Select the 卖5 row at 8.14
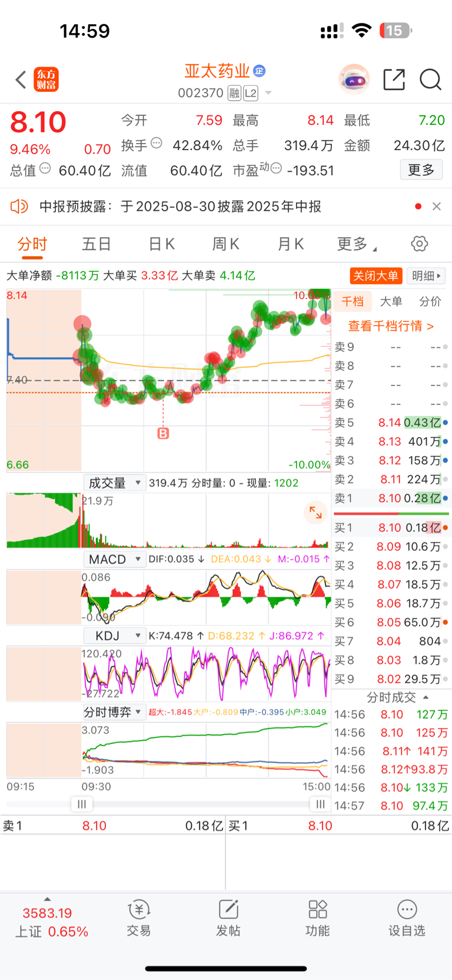 click(391, 423)
